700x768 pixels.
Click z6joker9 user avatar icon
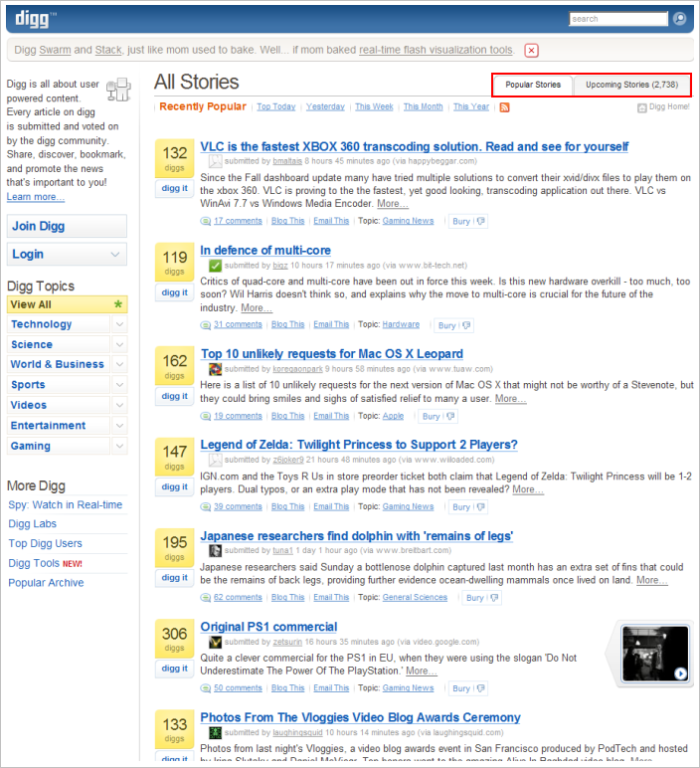coord(216,460)
